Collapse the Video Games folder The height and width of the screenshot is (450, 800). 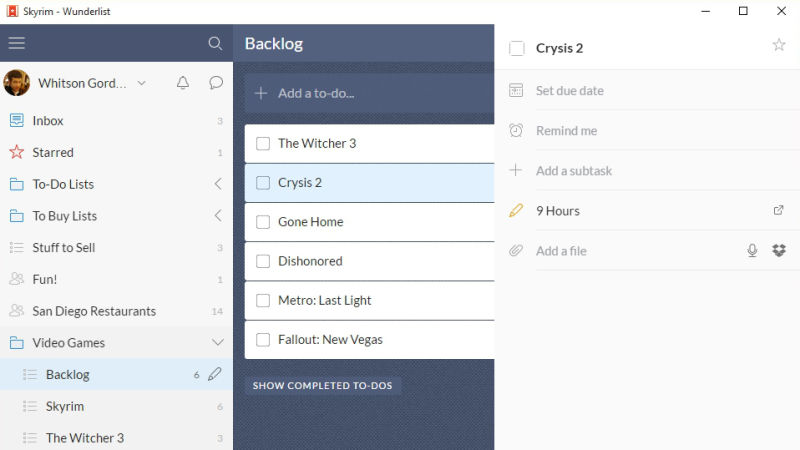pos(218,342)
